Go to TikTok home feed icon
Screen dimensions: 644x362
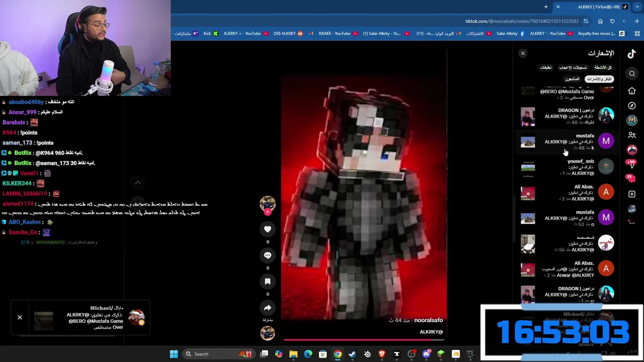coord(632,91)
